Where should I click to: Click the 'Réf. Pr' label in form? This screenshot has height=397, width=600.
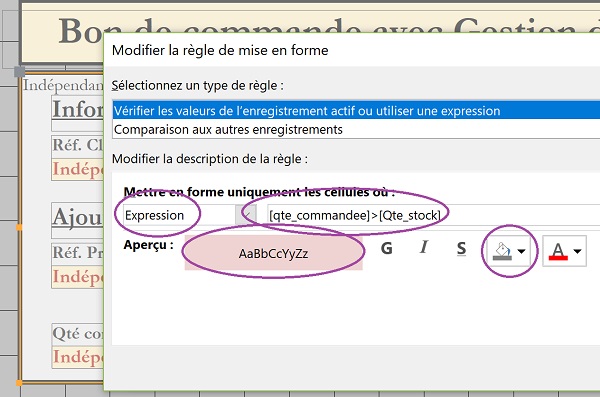point(78,253)
